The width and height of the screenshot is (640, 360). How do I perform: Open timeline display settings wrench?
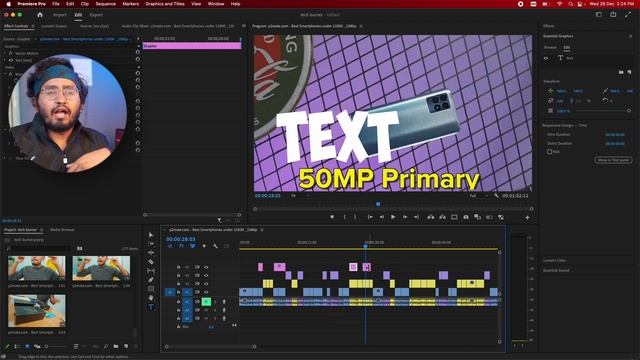tap(216, 246)
